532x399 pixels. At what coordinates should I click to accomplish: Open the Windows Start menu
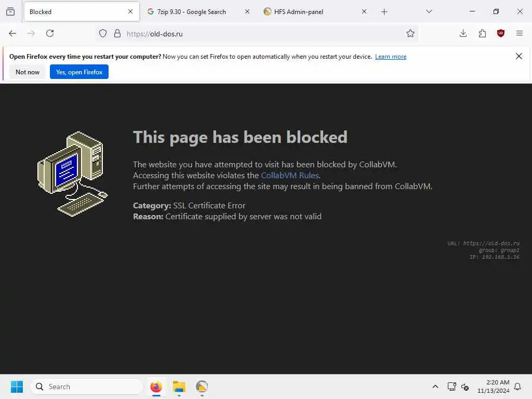pyautogui.click(x=17, y=387)
